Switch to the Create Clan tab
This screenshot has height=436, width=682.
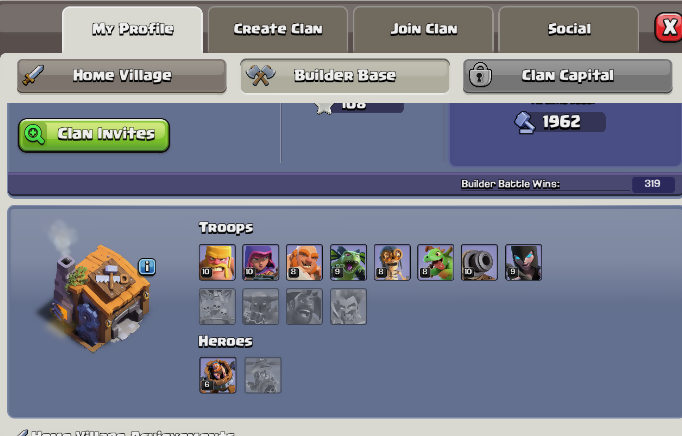click(x=278, y=29)
